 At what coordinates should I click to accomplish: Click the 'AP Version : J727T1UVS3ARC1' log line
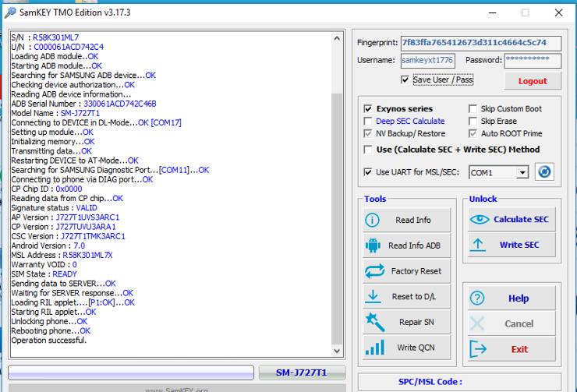pos(65,217)
